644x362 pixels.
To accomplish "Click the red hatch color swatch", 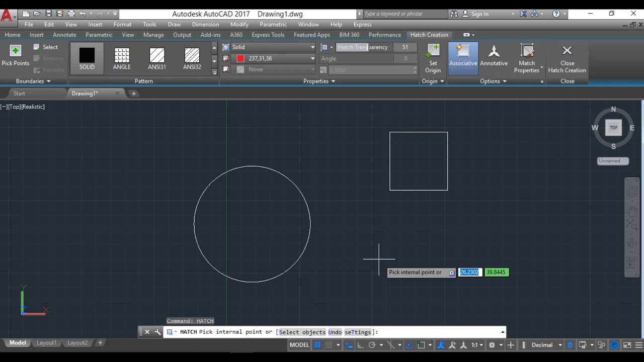I will click(x=240, y=58).
